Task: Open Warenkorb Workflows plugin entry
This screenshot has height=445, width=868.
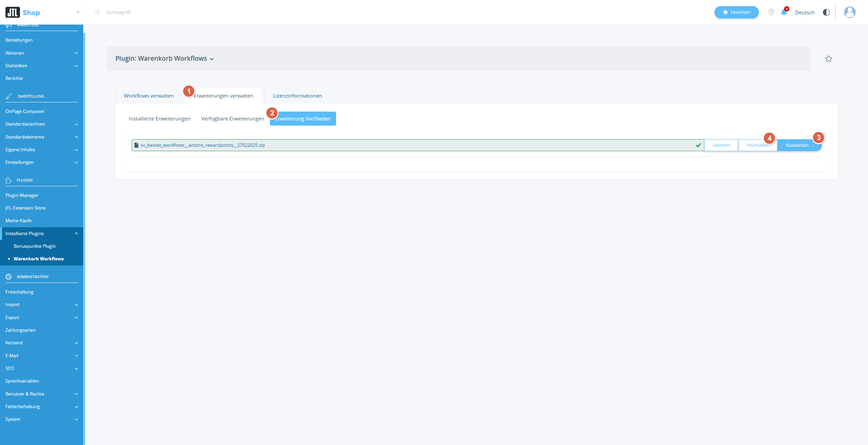Action: point(42,259)
